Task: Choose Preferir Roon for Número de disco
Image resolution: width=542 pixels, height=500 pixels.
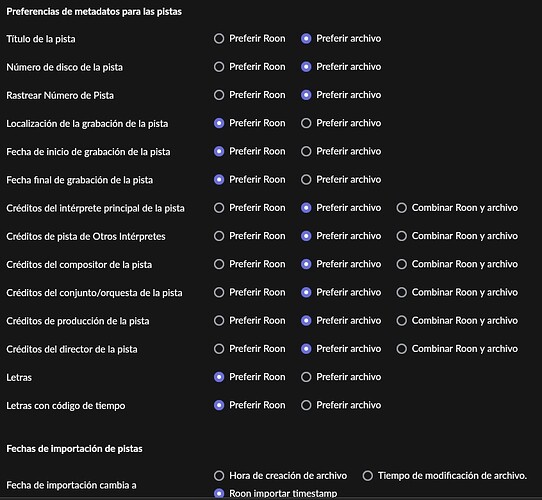Action: [x=219, y=67]
